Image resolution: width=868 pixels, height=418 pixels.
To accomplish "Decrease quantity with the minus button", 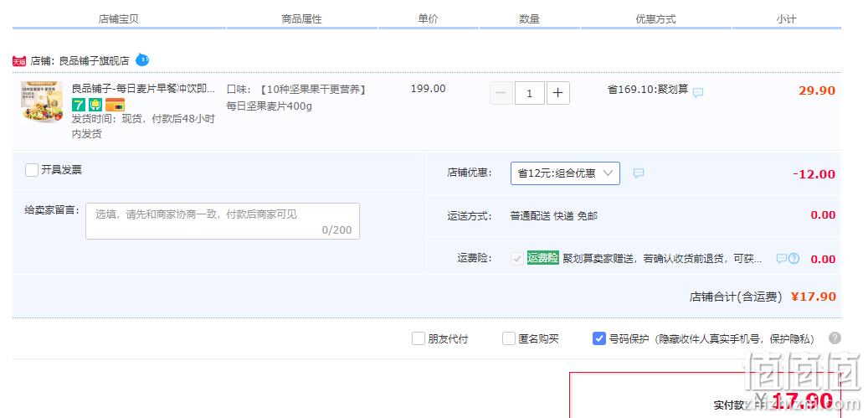I will click(501, 93).
